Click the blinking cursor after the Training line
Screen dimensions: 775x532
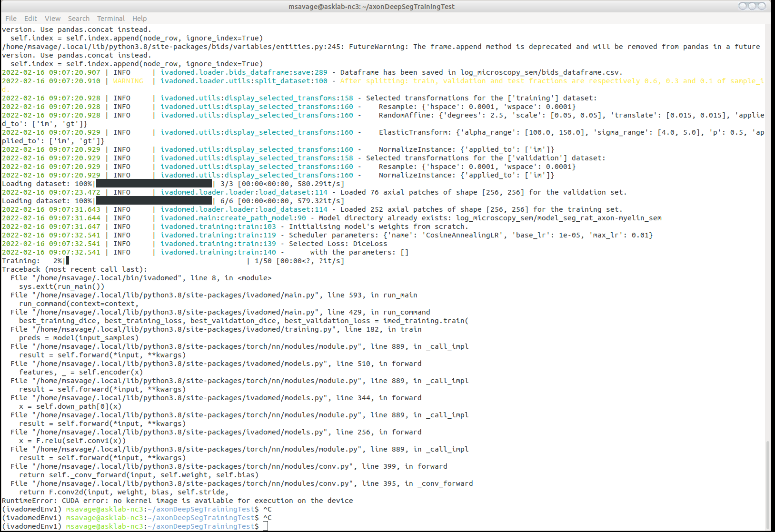point(67,260)
